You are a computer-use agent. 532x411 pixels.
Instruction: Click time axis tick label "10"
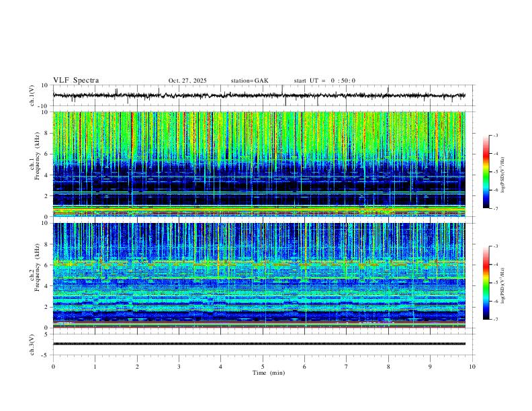pyautogui.click(x=472, y=367)
